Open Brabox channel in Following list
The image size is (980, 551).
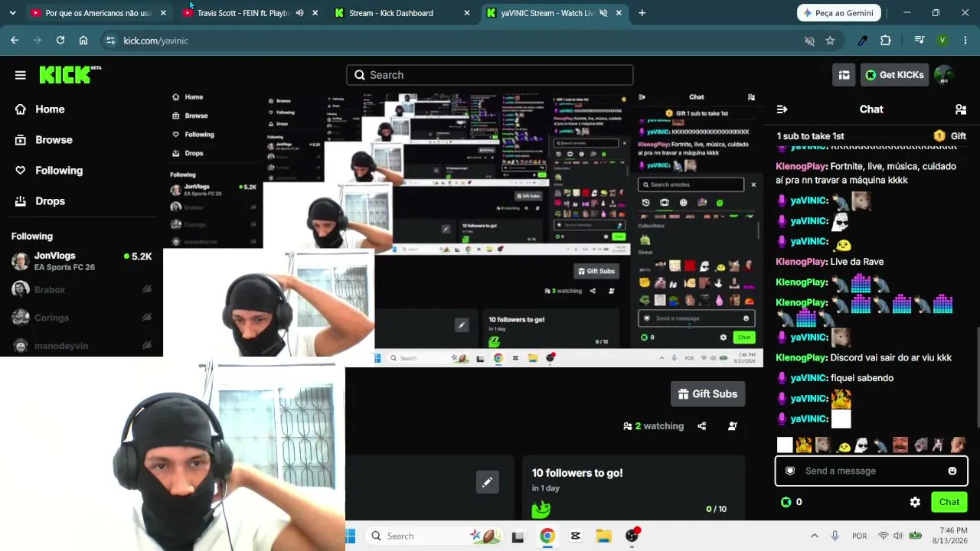click(x=81, y=290)
